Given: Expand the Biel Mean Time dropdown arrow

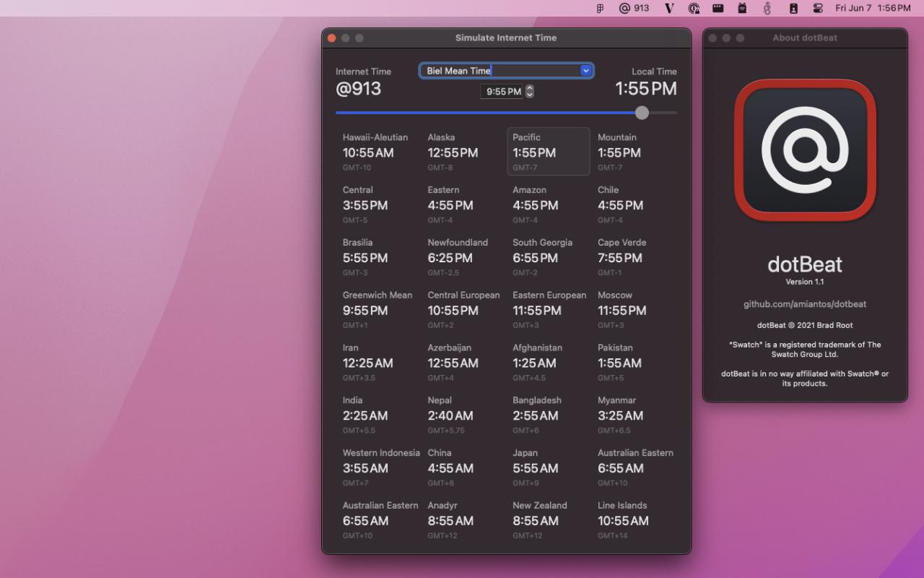Looking at the screenshot, I should click(586, 71).
